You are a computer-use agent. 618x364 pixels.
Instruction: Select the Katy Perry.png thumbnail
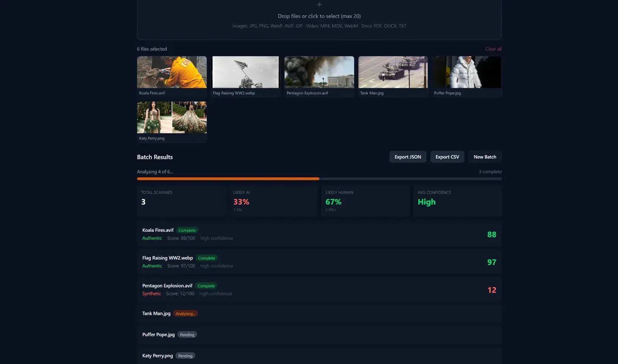coord(172,122)
